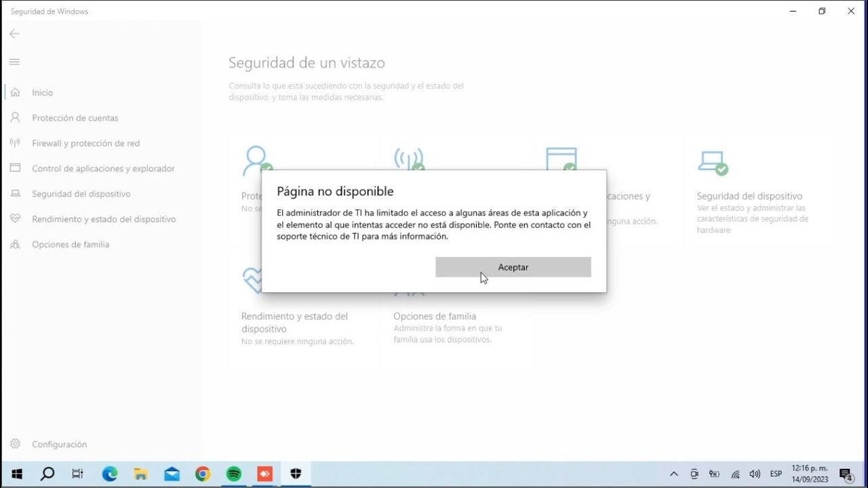Open File Explorer from taskbar
The height and width of the screenshot is (488, 868).
pyautogui.click(x=140, y=474)
